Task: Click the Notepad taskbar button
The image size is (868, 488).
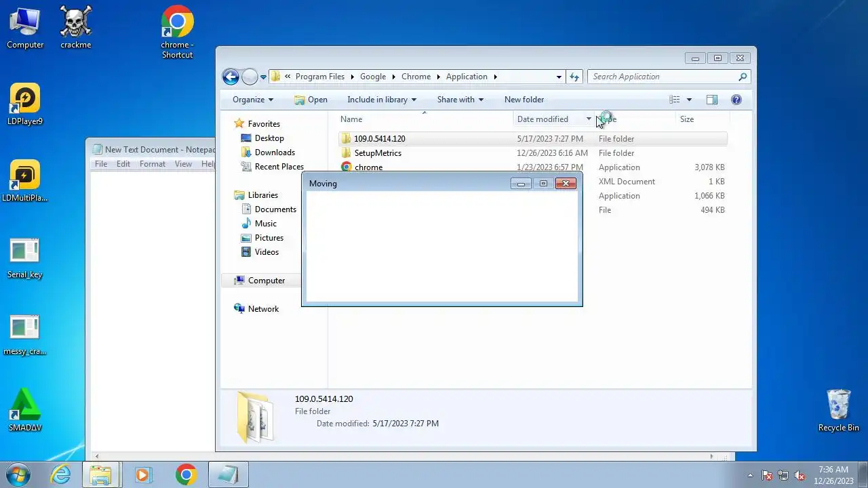Action: (228, 474)
